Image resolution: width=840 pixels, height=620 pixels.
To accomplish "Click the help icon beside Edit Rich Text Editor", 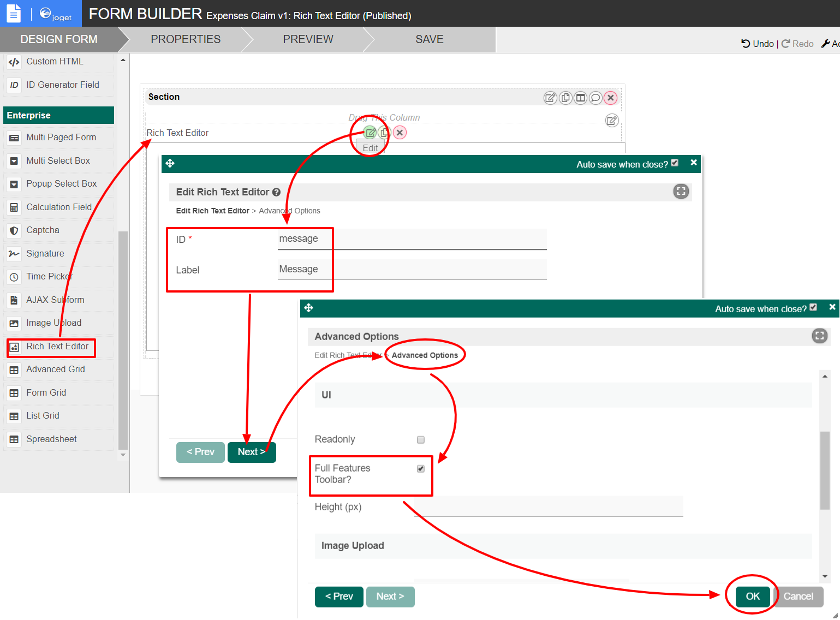I will click(x=276, y=192).
